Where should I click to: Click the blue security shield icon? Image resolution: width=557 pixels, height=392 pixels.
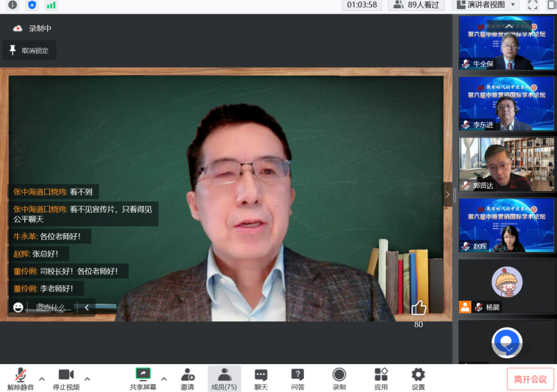pyautogui.click(x=32, y=5)
